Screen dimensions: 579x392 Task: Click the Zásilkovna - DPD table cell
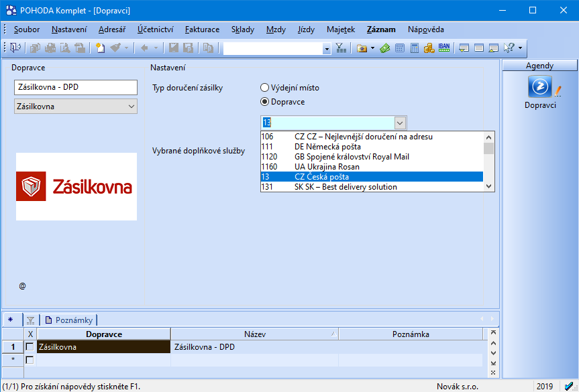pyautogui.click(x=254, y=347)
